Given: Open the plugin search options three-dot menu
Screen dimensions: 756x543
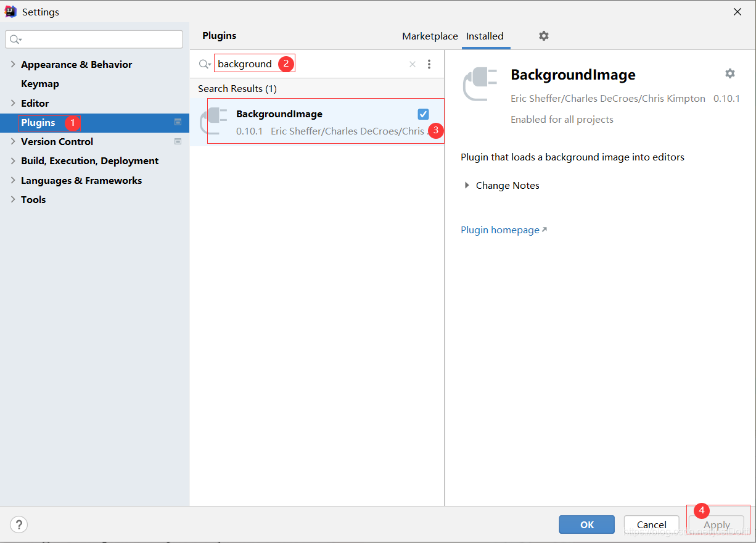Looking at the screenshot, I should coord(429,64).
